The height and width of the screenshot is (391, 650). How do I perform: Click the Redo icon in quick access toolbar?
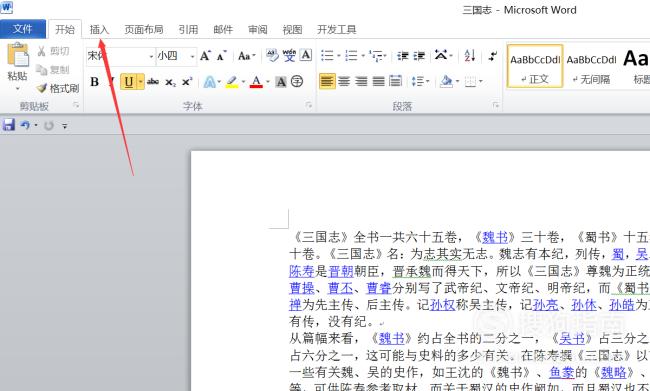click(49, 125)
